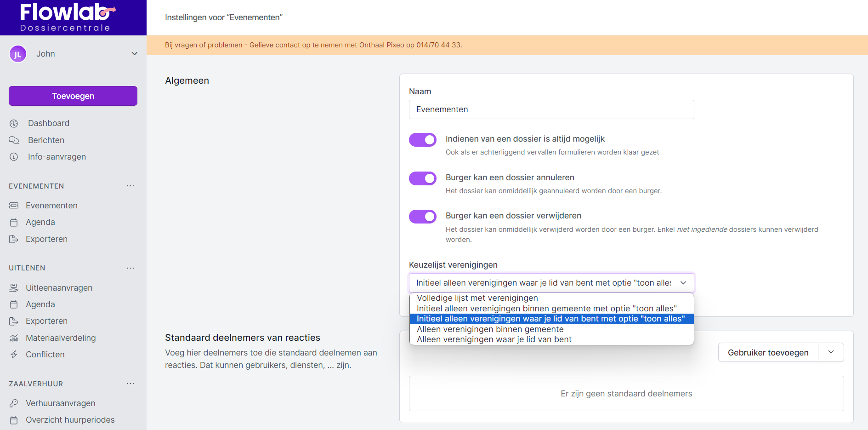Click the Gebruiker toevoegen button

click(768, 353)
